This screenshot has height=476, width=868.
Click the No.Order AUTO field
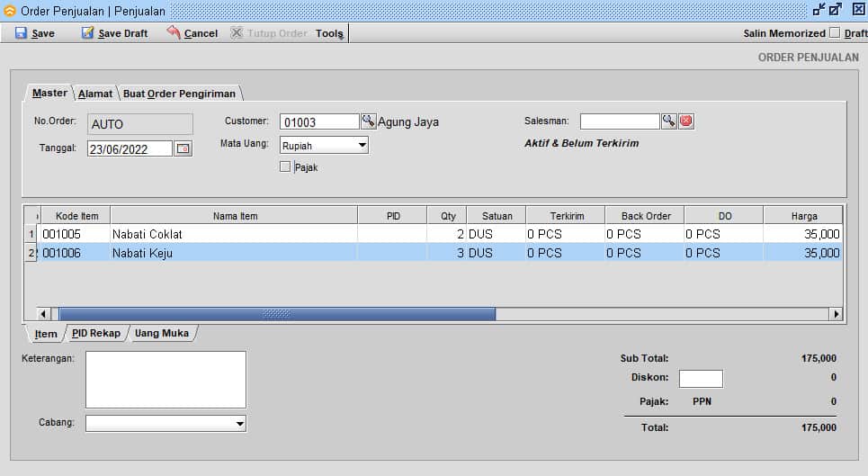click(140, 124)
